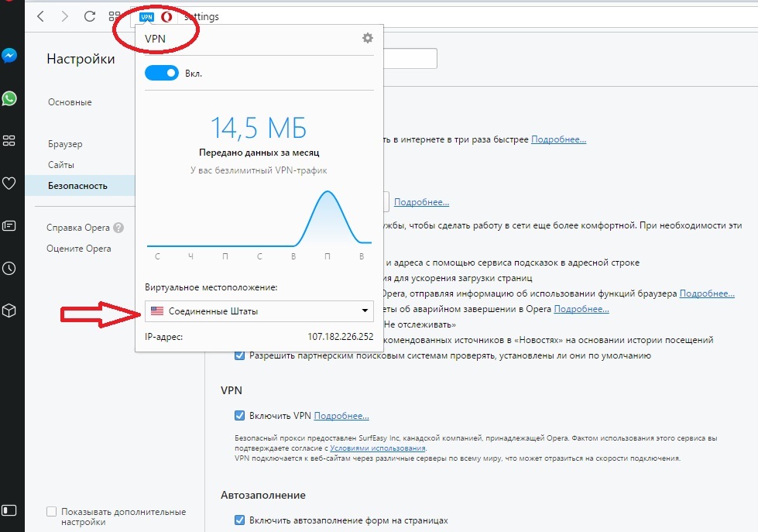The height and width of the screenshot is (532, 758).
Task: Click the Настройки page heading
Action: pos(81,59)
